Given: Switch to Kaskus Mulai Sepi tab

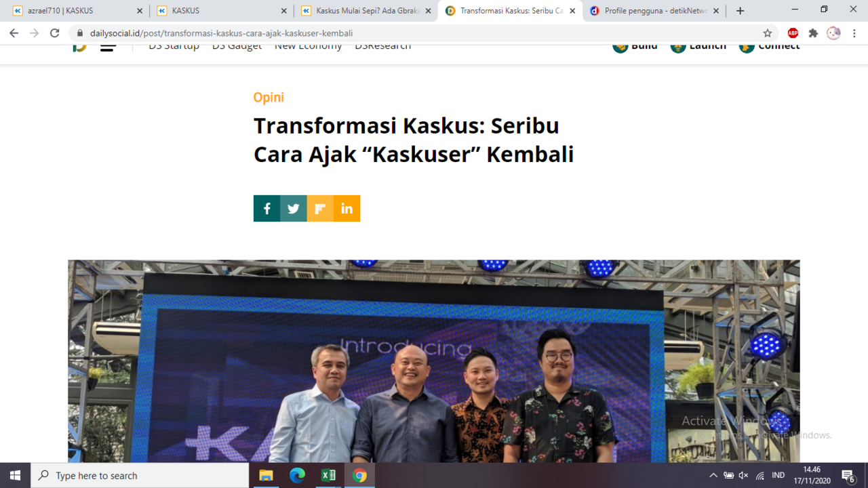Looking at the screenshot, I should (x=366, y=11).
